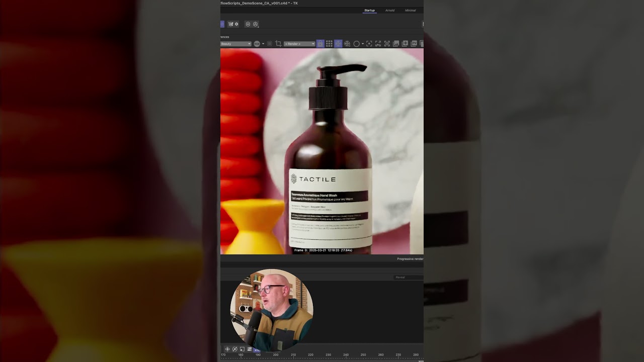
Task: Click the TACTILE bottle in render view
Action: 330,158
